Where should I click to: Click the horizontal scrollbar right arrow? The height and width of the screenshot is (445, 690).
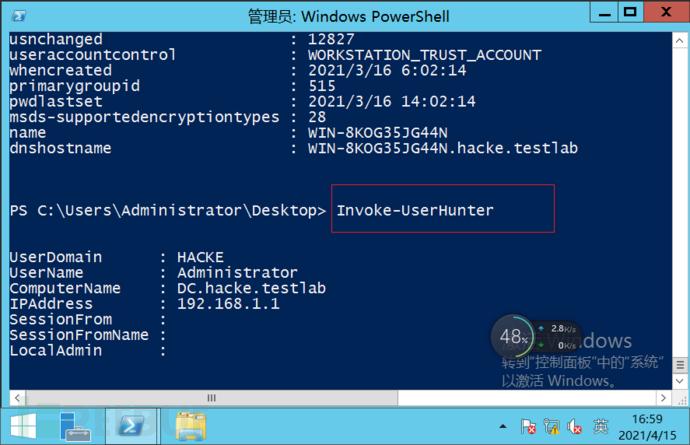click(662, 398)
